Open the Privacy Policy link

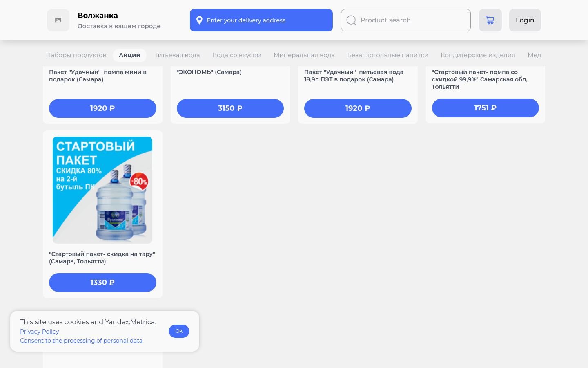tap(39, 332)
